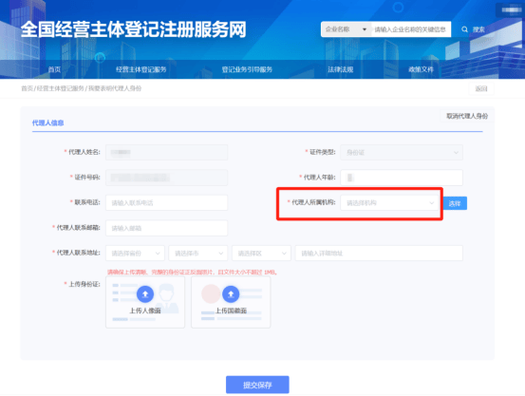
Task: Open the 企业名称 search type dropdown
Action: 346,29
